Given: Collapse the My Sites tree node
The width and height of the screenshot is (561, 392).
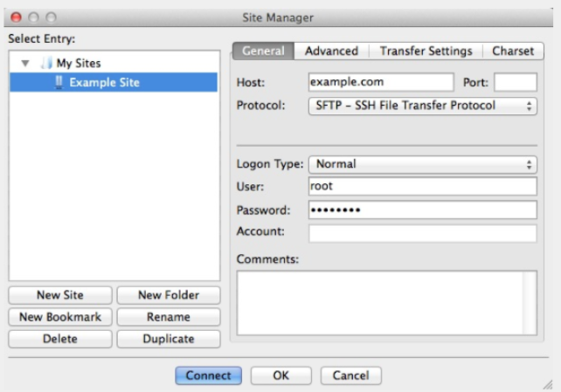Looking at the screenshot, I should pyautogui.click(x=25, y=64).
